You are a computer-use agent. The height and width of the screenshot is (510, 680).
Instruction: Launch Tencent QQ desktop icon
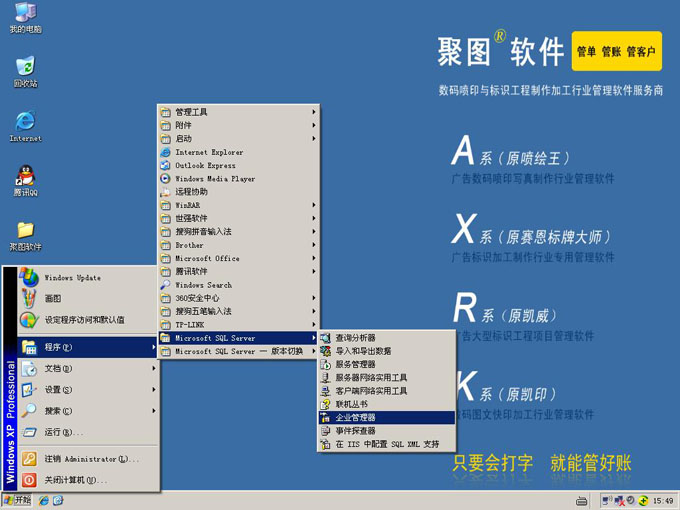pyautogui.click(x=26, y=180)
